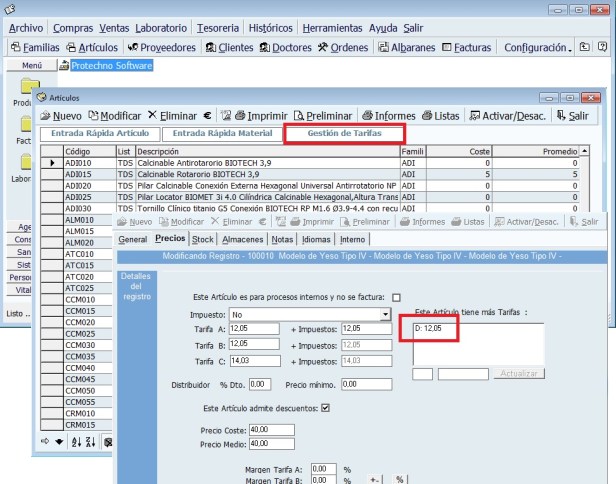Toggle the internal processes not invoiced checkbox
The image size is (616, 484).
(x=396, y=297)
